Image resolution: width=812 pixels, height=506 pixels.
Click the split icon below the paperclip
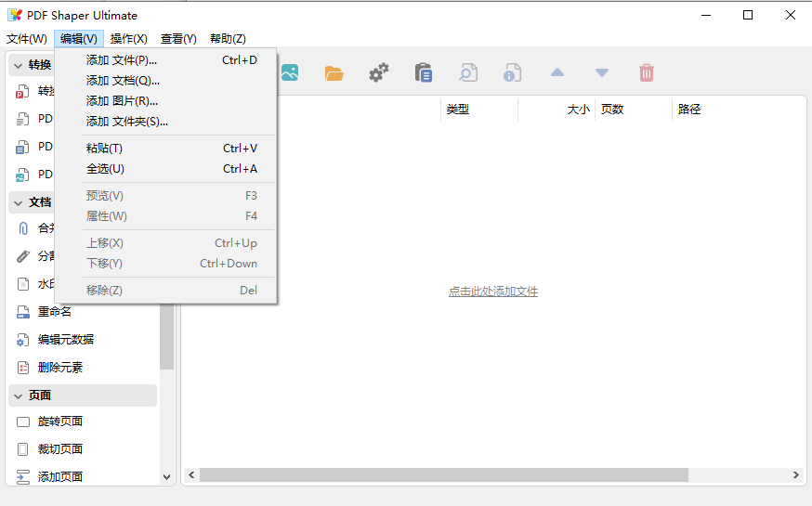pyautogui.click(x=23, y=256)
